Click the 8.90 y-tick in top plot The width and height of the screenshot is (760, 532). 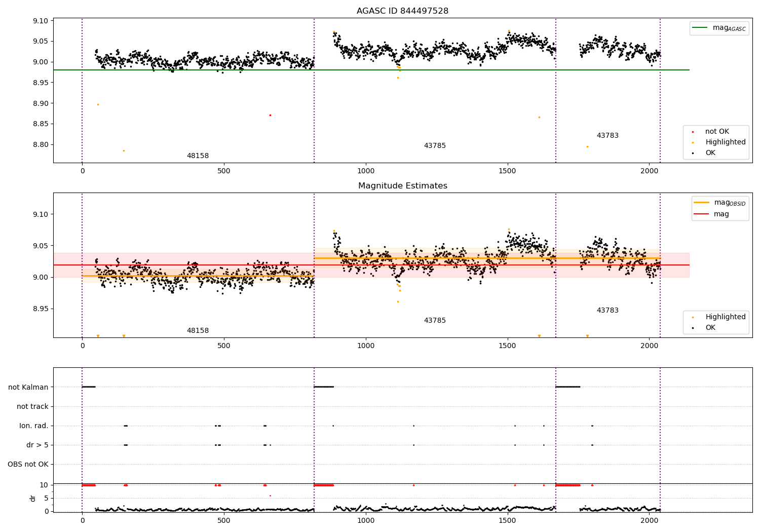(x=41, y=103)
